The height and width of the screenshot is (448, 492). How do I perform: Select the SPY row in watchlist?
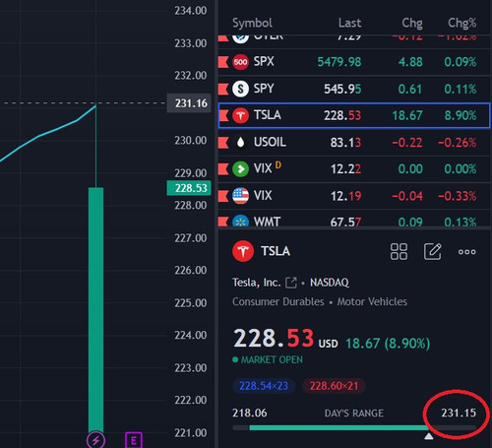(x=354, y=89)
